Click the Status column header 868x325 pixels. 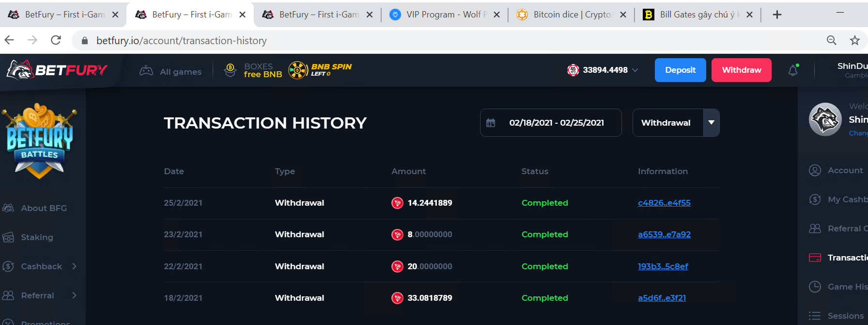coord(535,171)
